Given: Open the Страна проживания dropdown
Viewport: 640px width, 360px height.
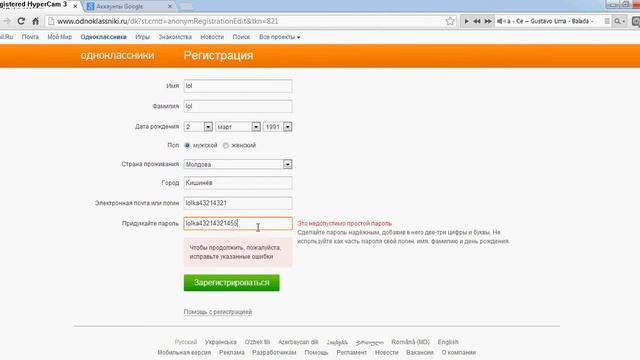Looking at the screenshot, I should coord(238,164).
